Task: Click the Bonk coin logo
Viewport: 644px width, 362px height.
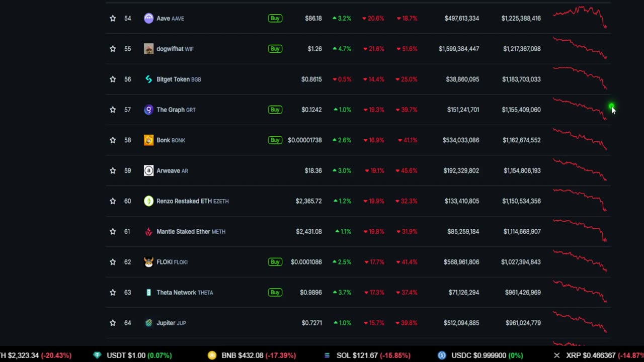Action: [x=148, y=140]
